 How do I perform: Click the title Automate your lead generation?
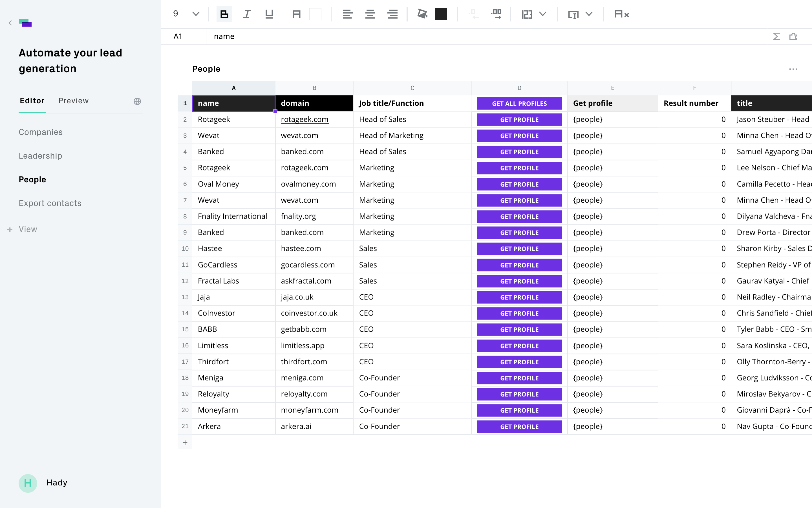coord(70,61)
